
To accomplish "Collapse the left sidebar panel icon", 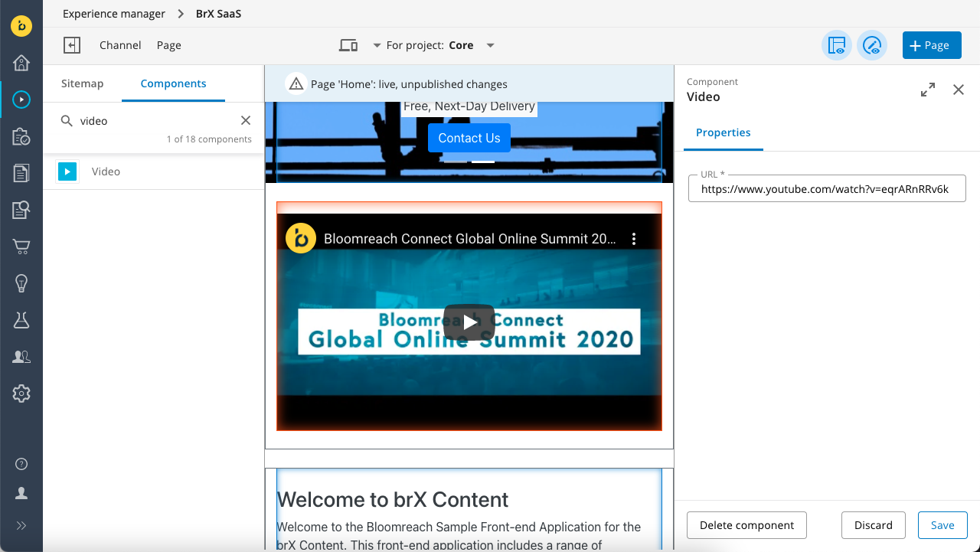I will pos(72,45).
